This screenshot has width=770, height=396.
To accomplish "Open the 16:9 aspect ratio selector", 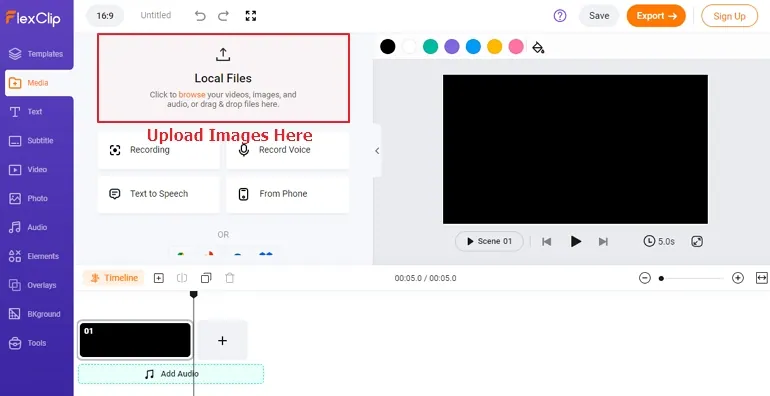I will 105,16.
